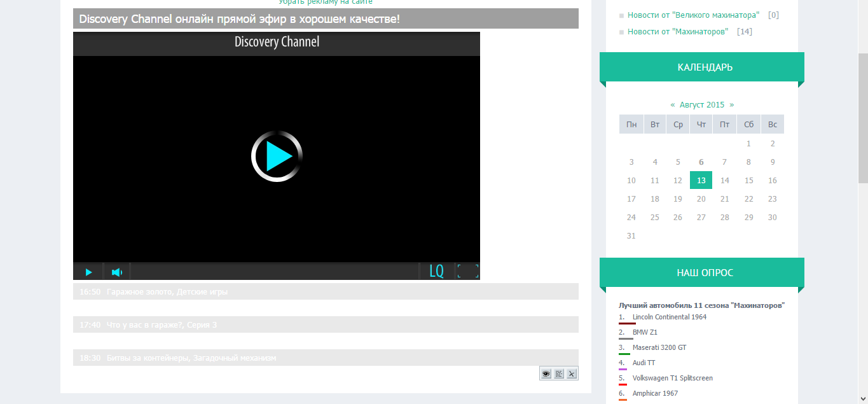Select highlighted date 13 in calendar

701,180
